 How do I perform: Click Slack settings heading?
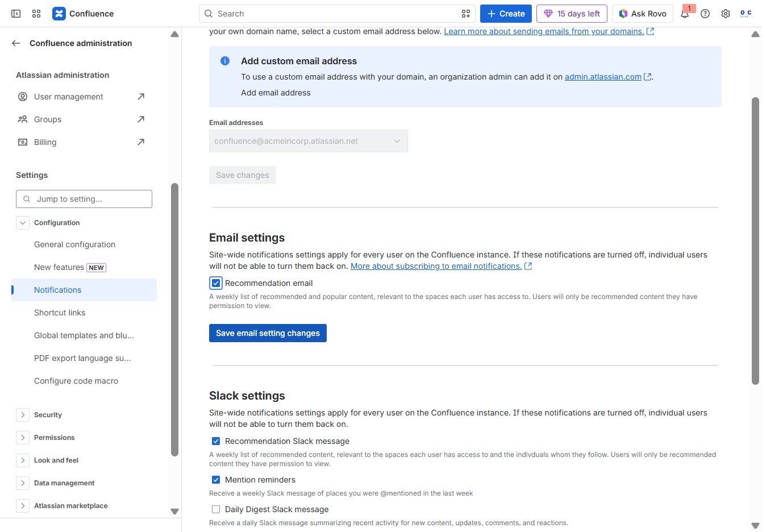(247, 396)
